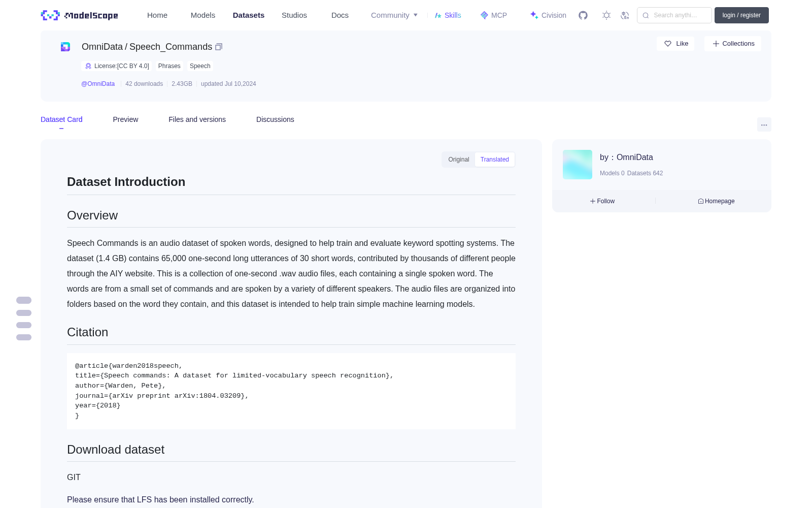The height and width of the screenshot is (508, 812).
Task: Click the "Download dataset" heading
Action: 116,450
